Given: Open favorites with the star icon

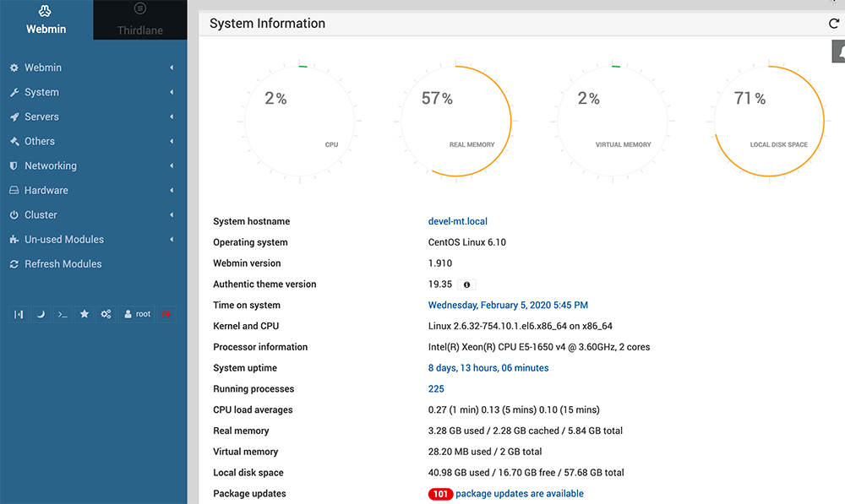Looking at the screenshot, I should [x=84, y=314].
